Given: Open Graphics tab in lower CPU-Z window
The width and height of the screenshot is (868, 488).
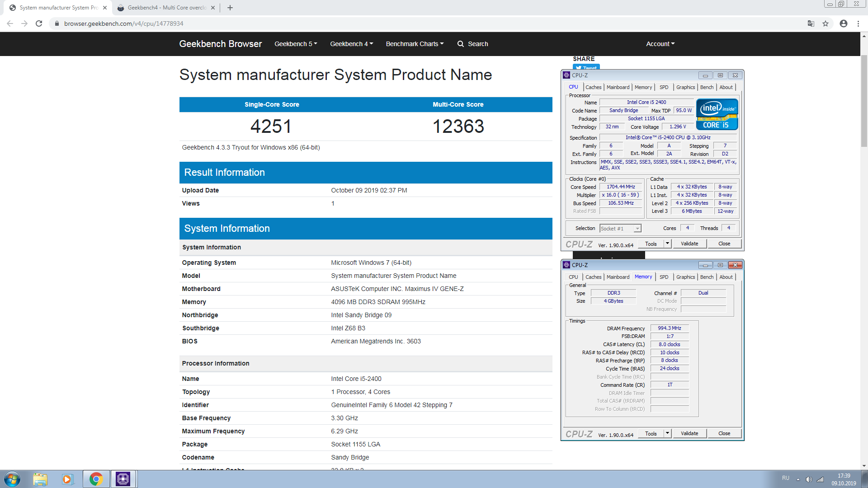Looking at the screenshot, I should coord(685,277).
